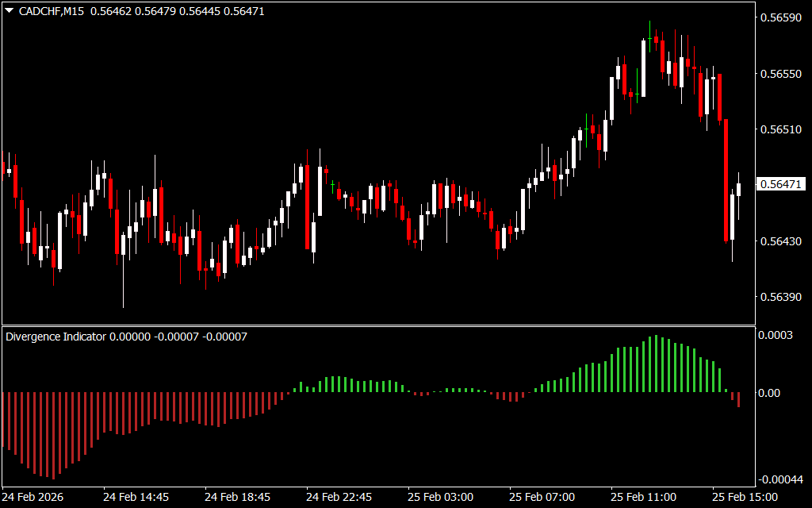812x508 pixels.
Task: Click the divider between chart and indicator window
Action: pyautogui.click(x=377, y=325)
